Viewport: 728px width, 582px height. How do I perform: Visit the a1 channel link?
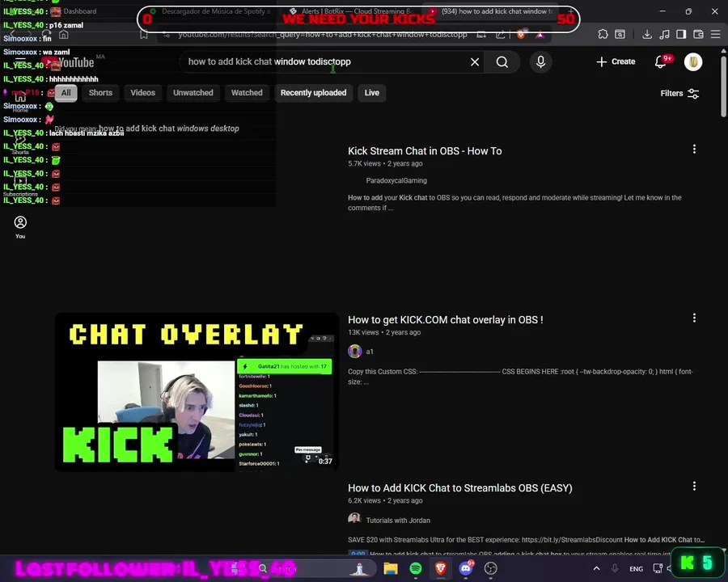370,352
